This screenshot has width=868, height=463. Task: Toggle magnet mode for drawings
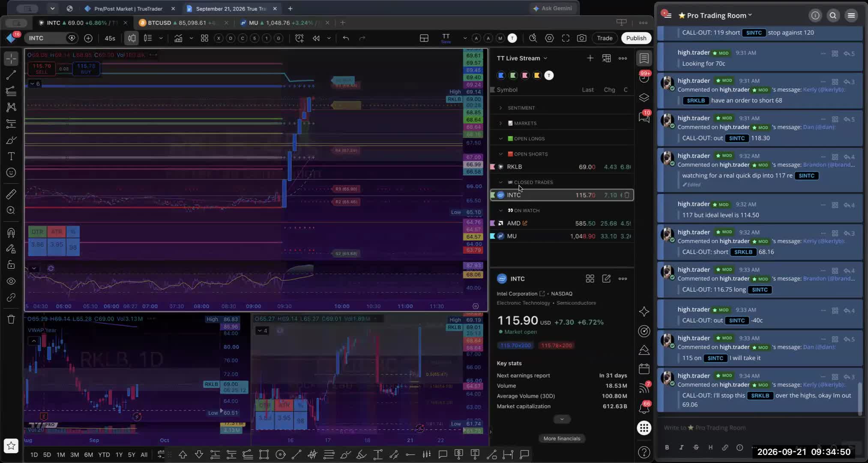(11, 232)
